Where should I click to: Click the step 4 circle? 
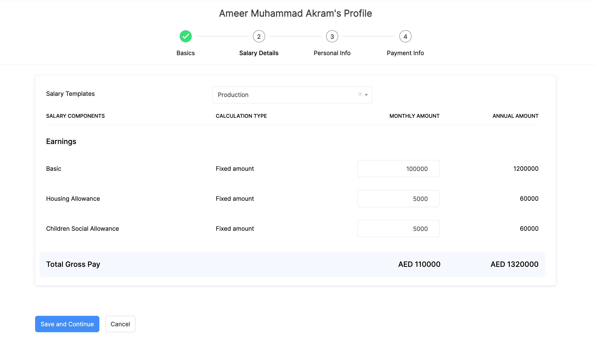point(405,36)
